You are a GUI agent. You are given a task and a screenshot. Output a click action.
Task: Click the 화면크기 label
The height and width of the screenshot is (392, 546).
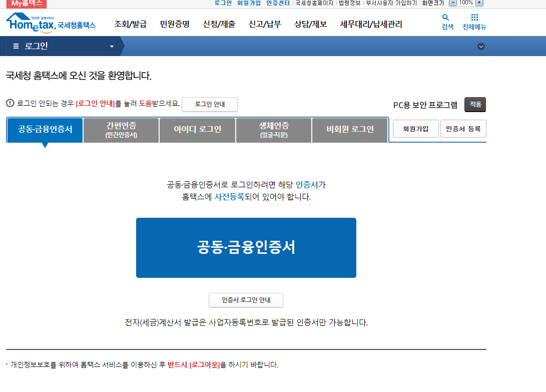tap(433, 3)
